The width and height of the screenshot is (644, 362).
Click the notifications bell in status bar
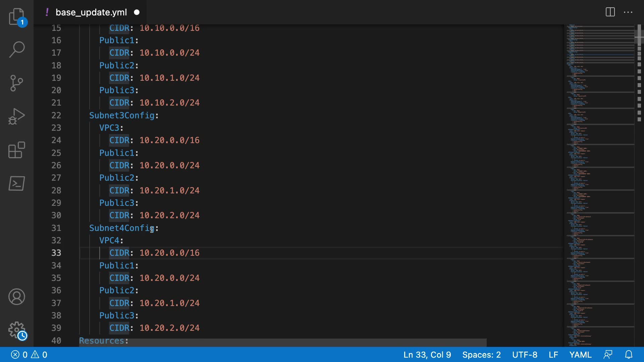coord(629,355)
